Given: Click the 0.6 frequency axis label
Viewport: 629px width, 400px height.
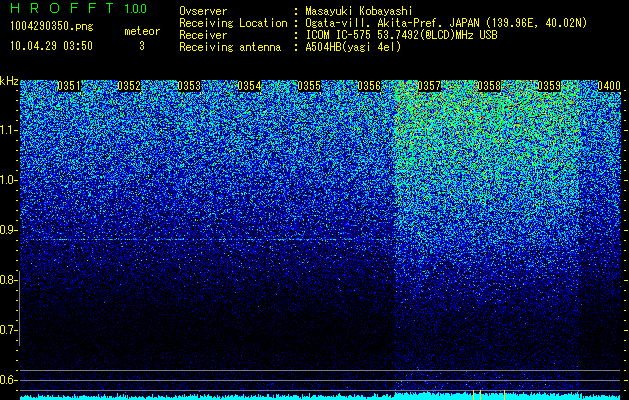Looking at the screenshot, I should [8, 380].
